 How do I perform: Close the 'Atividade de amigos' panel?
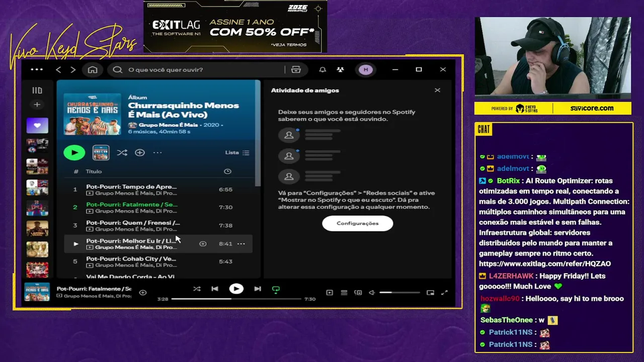coord(437,90)
